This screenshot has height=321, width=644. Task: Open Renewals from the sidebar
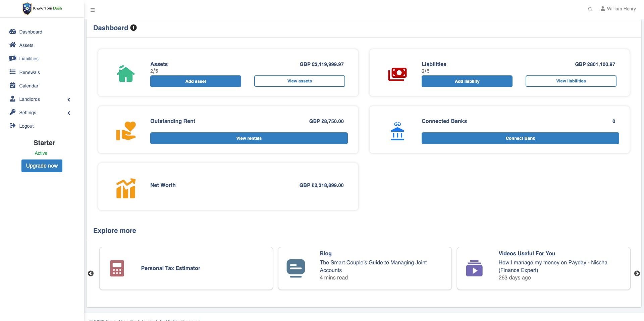pyautogui.click(x=30, y=72)
